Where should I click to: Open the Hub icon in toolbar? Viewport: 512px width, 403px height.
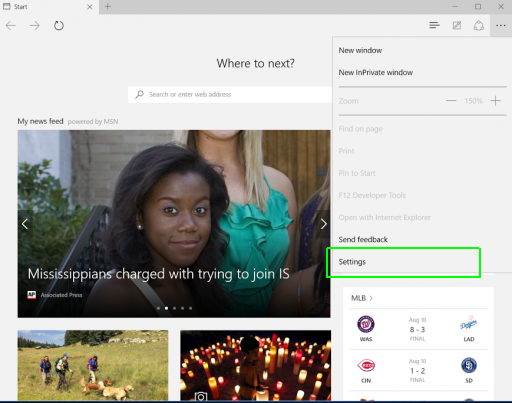coord(434,25)
